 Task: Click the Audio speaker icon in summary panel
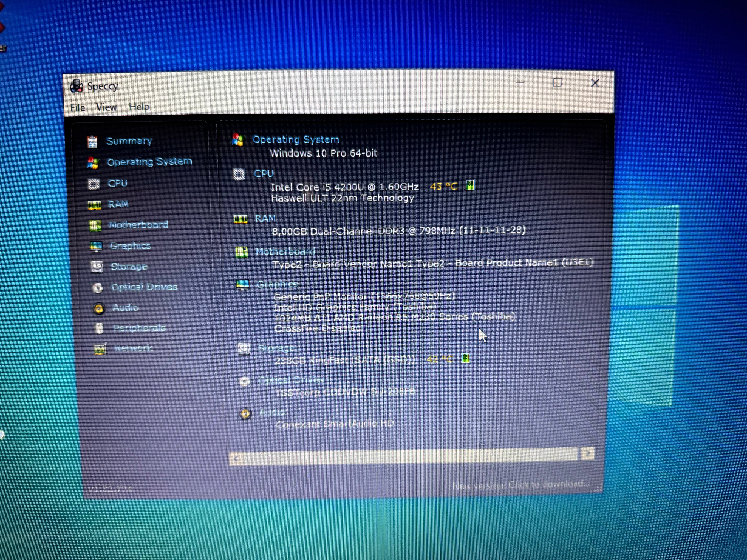click(245, 413)
